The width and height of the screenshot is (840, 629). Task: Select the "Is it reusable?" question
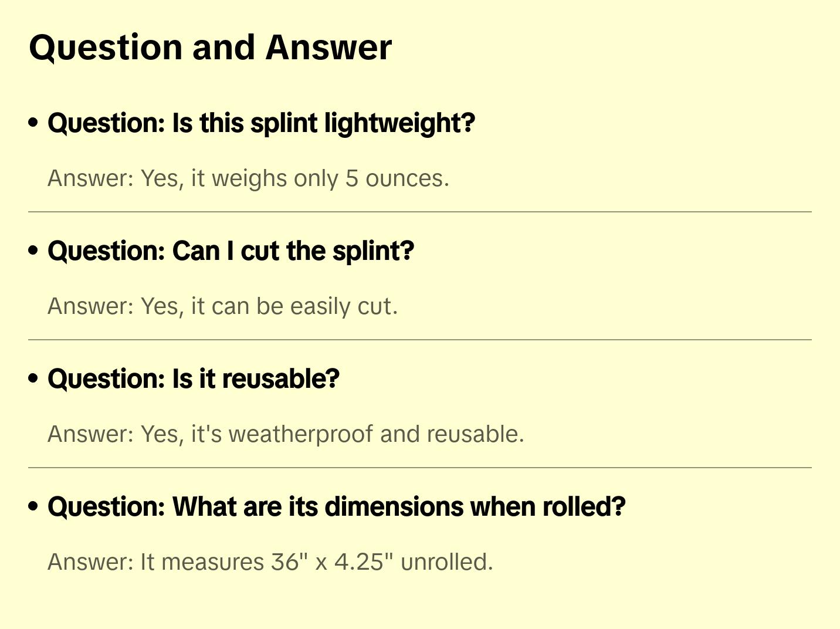click(x=193, y=379)
